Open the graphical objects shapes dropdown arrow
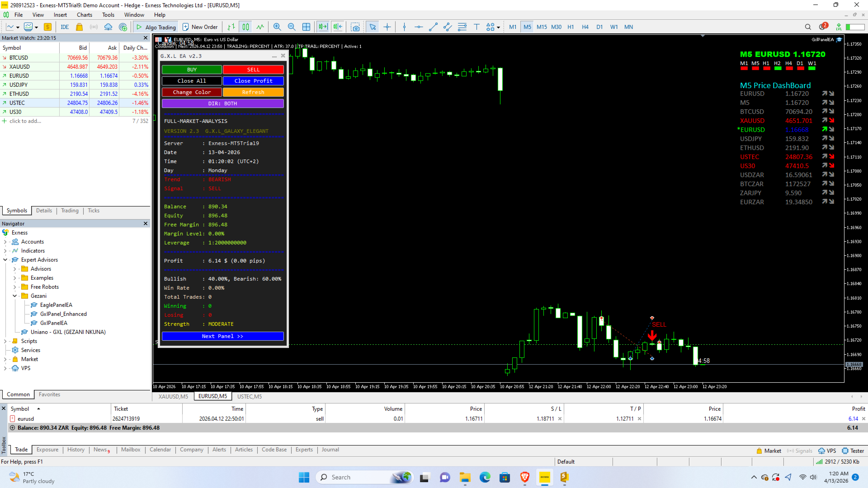Screen dimensions: 868x488 click(498, 27)
